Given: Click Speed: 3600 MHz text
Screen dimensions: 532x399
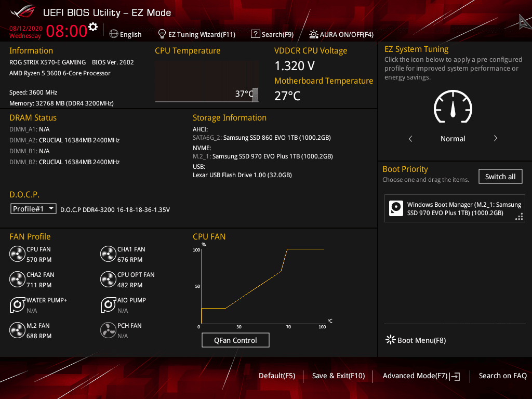Looking at the screenshot, I should click(x=33, y=92).
